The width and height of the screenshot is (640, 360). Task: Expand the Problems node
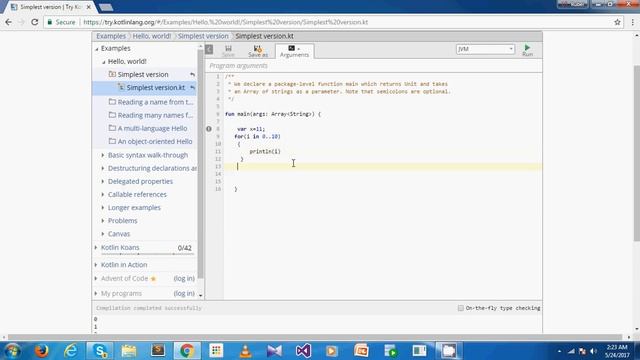[x=103, y=221]
